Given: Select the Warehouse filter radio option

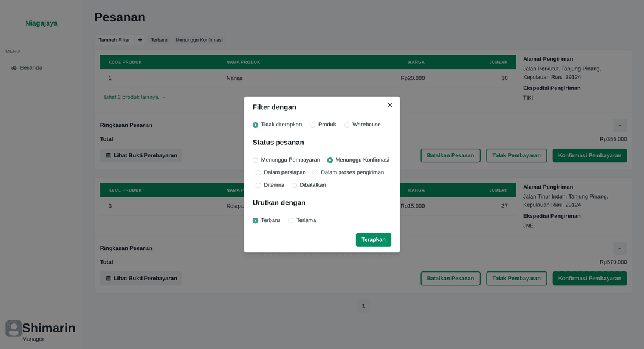Looking at the screenshot, I should coord(347,125).
